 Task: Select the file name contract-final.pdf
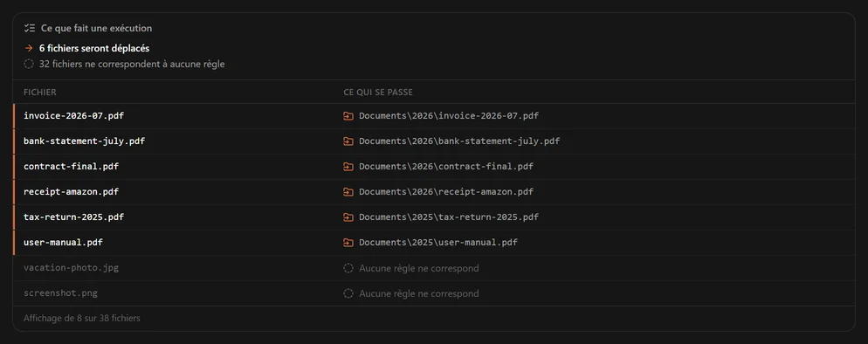point(71,167)
